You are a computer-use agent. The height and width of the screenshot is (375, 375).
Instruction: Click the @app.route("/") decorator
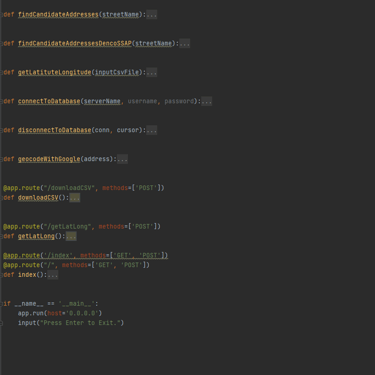(77, 265)
